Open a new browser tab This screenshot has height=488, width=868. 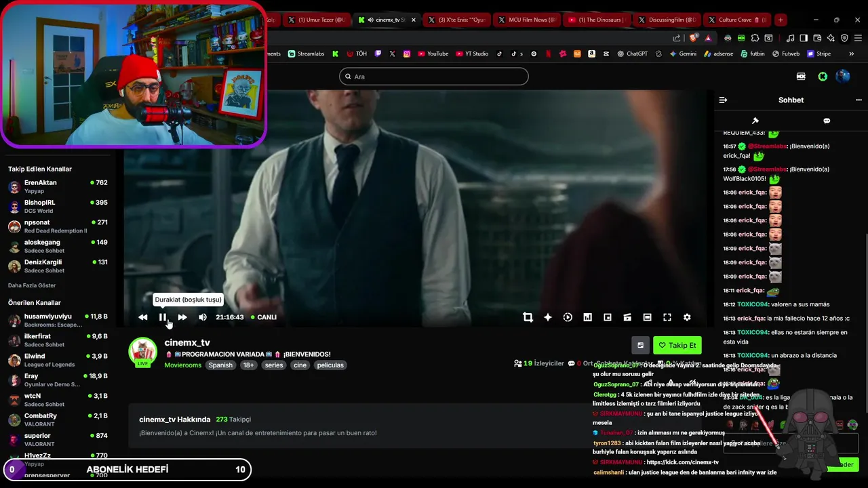tap(781, 20)
